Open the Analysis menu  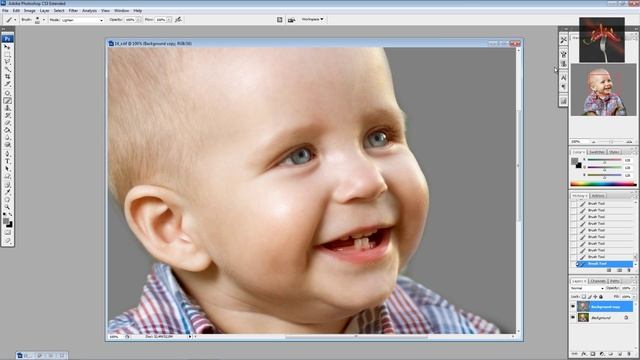click(89, 11)
